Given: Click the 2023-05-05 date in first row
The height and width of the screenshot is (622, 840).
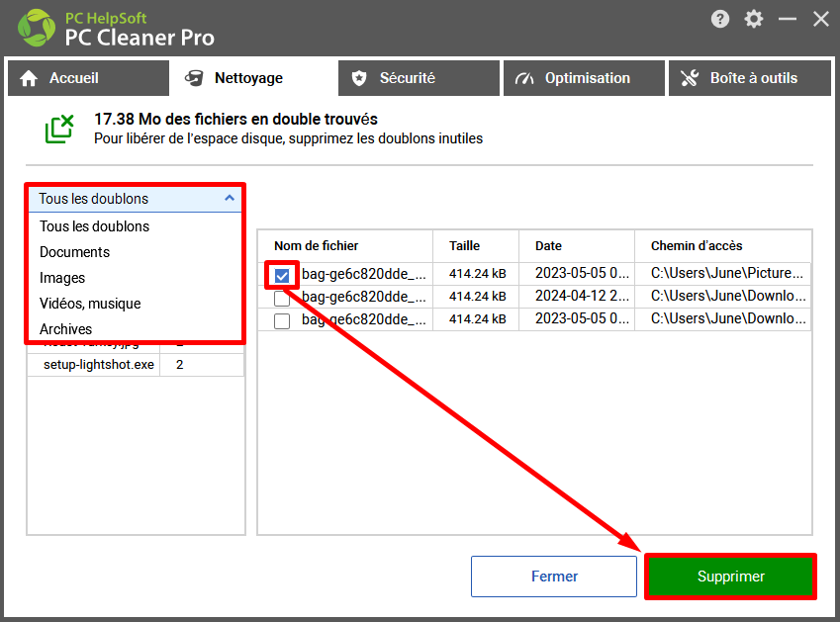Looking at the screenshot, I should coord(582,273).
